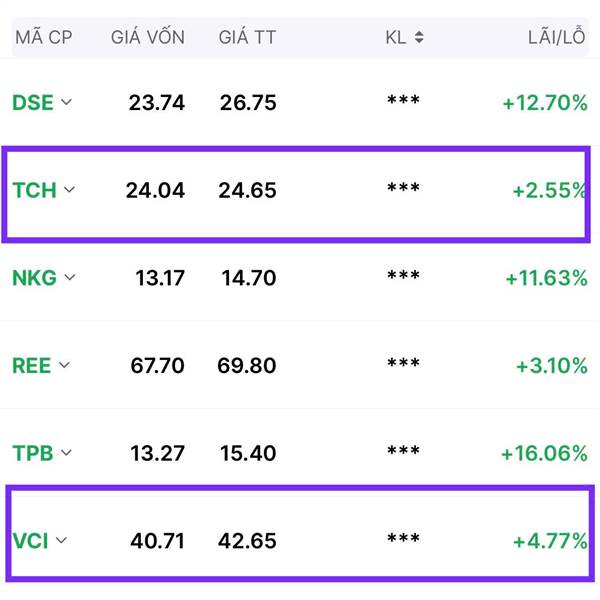The image size is (600, 600).
Task: Select the +4.77% profit of VCI
Action: tap(550, 541)
